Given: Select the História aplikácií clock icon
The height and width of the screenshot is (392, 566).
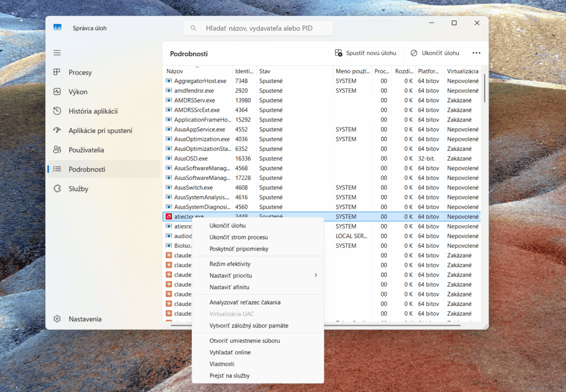Looking at the screenshot, I should click(57, 111).
